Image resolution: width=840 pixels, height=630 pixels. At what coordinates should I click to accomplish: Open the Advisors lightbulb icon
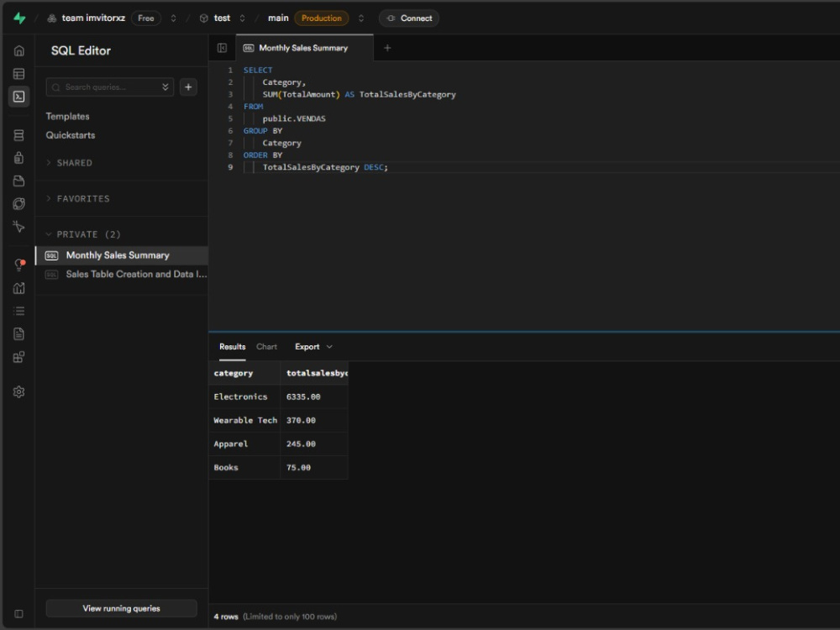[x=18, y=265]
